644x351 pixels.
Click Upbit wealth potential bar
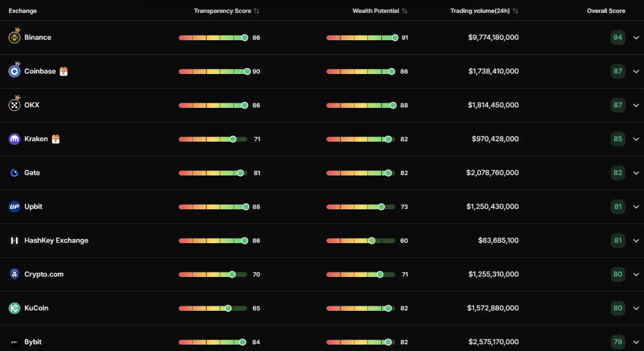pos(361,207)
